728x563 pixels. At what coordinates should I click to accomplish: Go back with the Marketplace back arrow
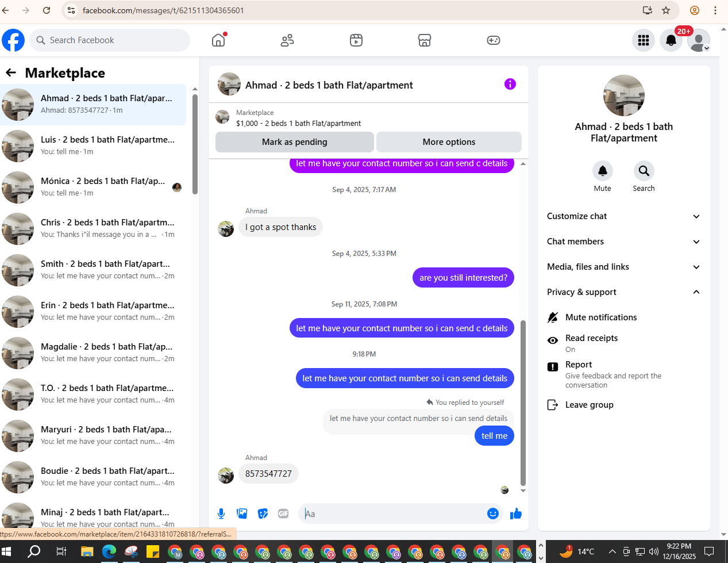pos(11,72)
